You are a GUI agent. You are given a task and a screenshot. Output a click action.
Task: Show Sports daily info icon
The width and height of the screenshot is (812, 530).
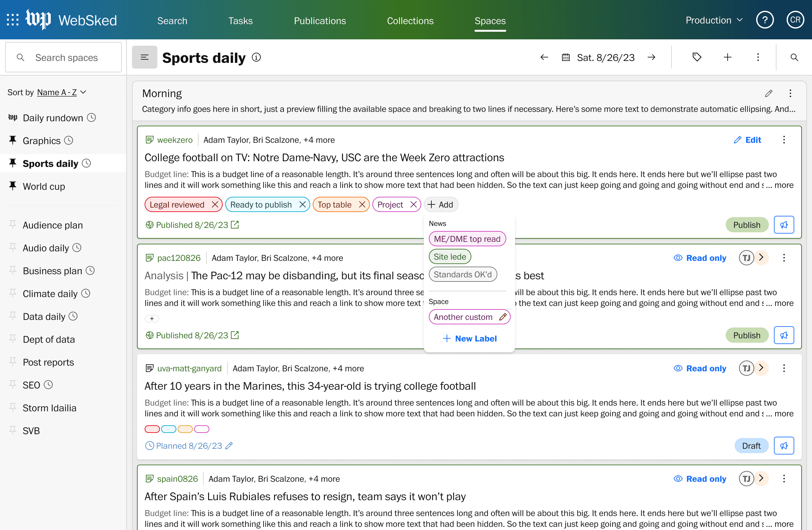(x=256, y=57)
